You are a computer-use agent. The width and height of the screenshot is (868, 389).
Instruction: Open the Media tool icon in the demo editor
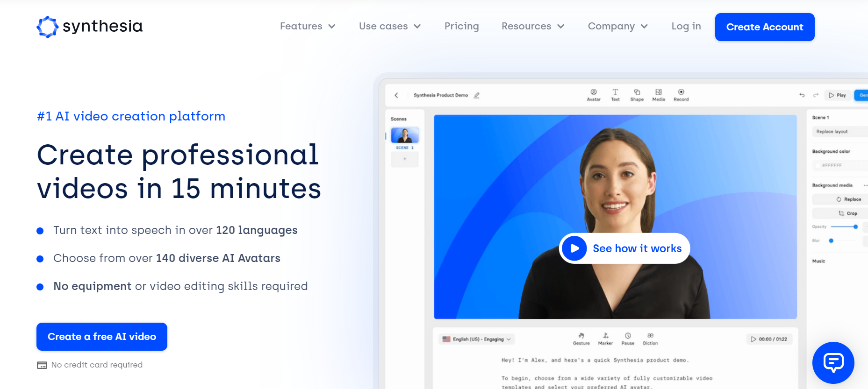point(659,95)
